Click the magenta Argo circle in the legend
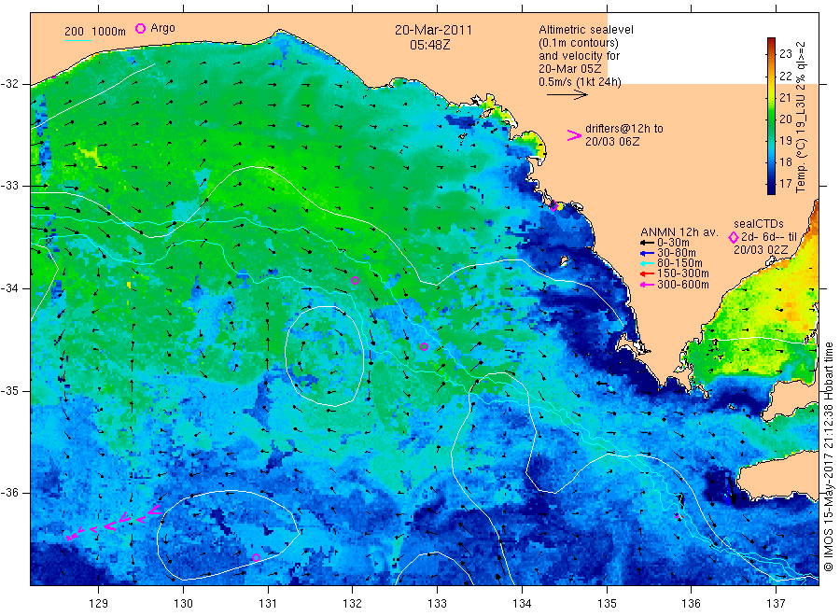 click(140, 28)
